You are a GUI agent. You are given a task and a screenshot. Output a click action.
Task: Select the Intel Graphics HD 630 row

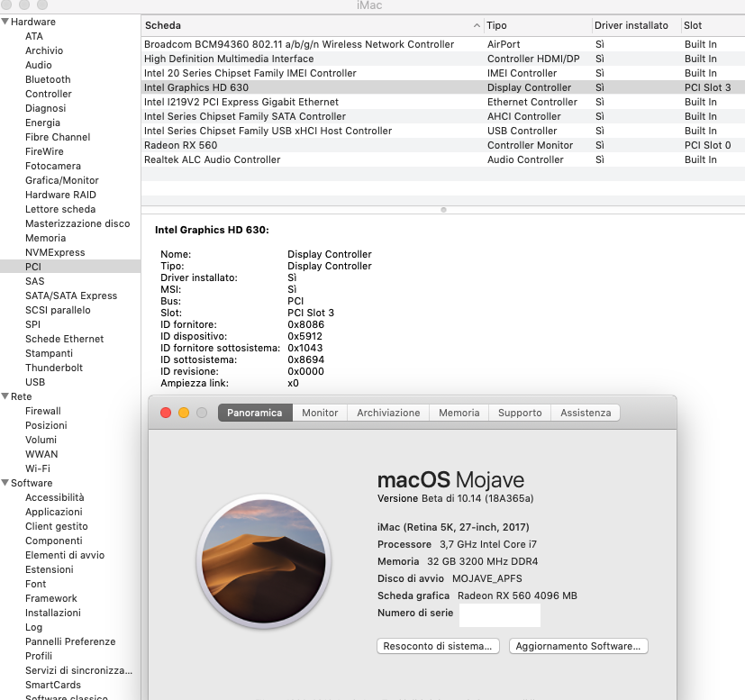pos(443,87)
